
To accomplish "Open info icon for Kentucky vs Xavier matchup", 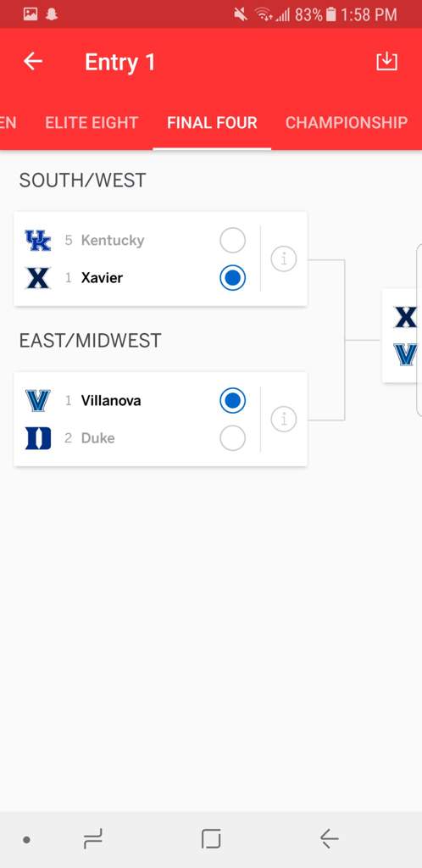I will click(284, 259).
